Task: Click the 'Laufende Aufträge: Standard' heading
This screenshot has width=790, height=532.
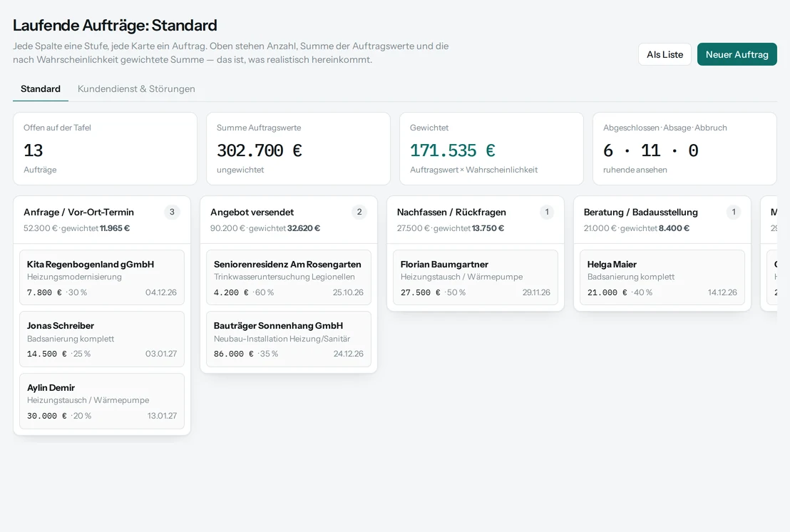Action: [x=115, y=25]
